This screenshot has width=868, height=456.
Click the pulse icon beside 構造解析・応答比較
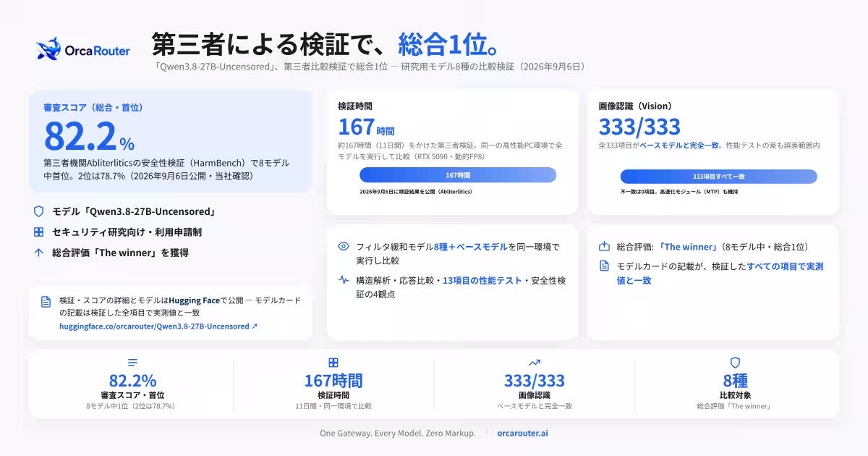click(344, 280)
